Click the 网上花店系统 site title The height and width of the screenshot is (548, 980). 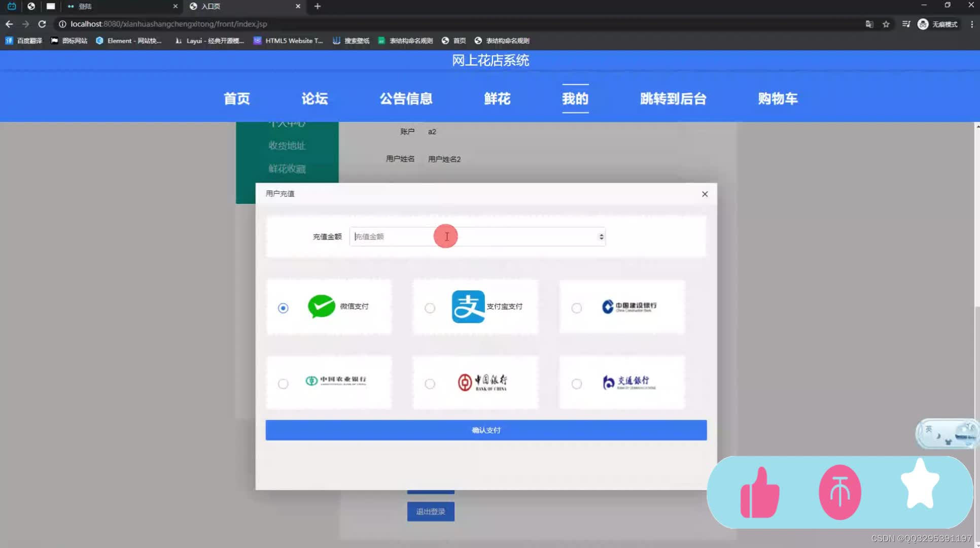(x=491, y=60)
